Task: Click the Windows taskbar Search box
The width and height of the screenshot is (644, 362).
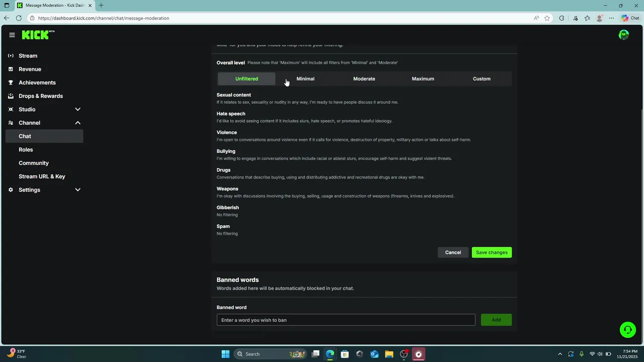Action: (270, 354)
